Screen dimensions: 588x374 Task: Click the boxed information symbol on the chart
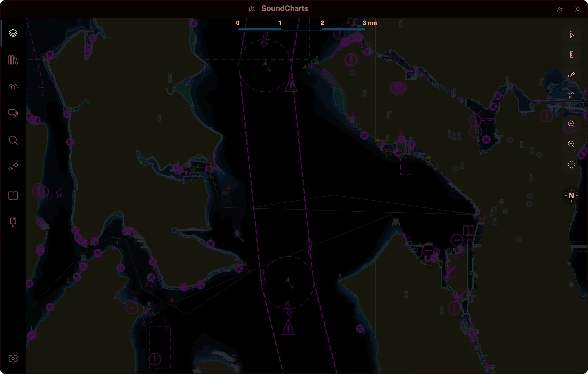pyautogui.click(x=468, y=230)
